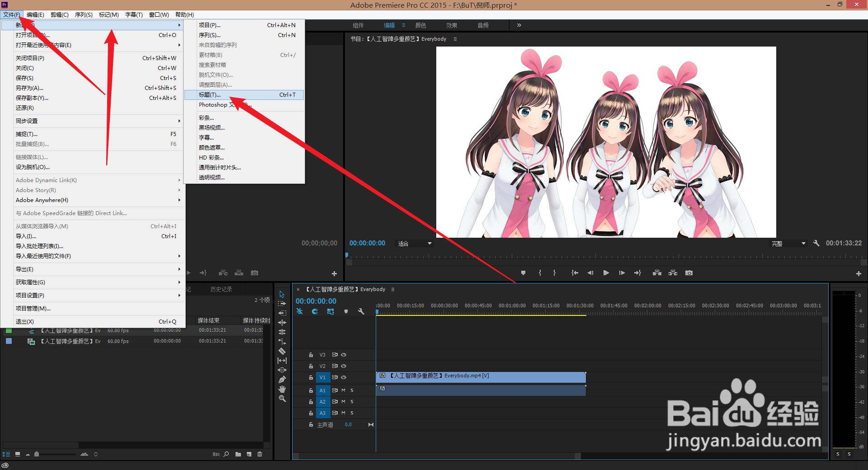Expand the 导出(E) submenu

[94, 269]
